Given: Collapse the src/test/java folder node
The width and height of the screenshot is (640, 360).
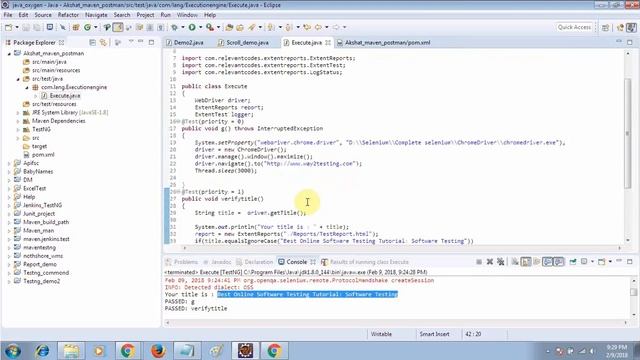Looking at the screenshot, I should (x=18, y=79).
